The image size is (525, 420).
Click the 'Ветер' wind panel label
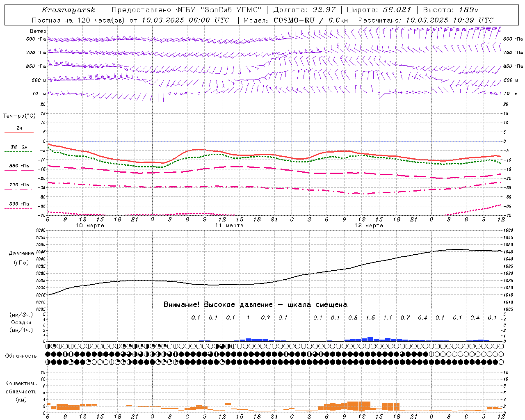[x=38, y=31]
